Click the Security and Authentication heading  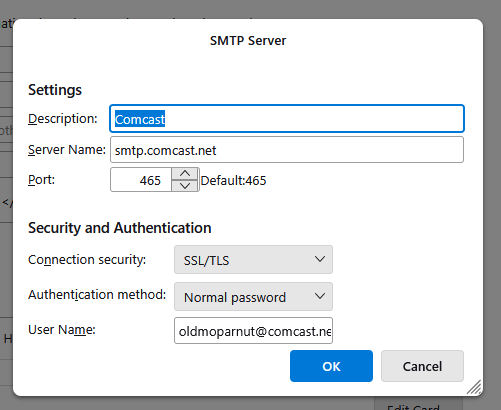point(120,228)
